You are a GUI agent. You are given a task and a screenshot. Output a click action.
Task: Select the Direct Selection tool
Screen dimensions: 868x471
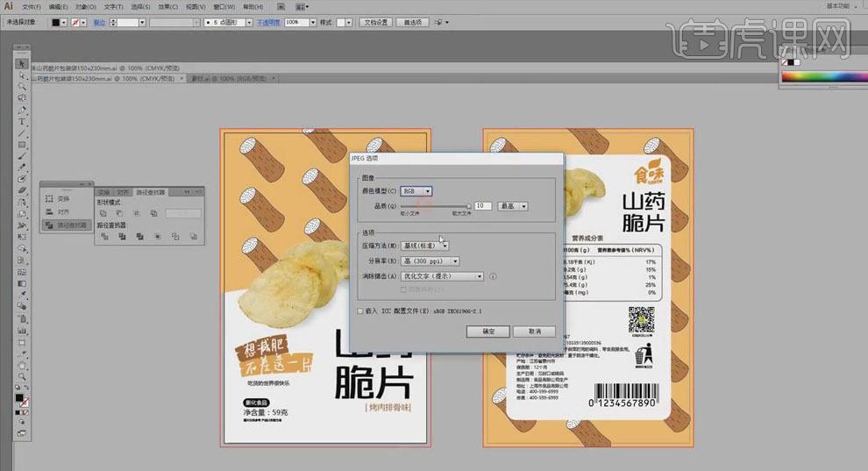[x=22, y=75]
